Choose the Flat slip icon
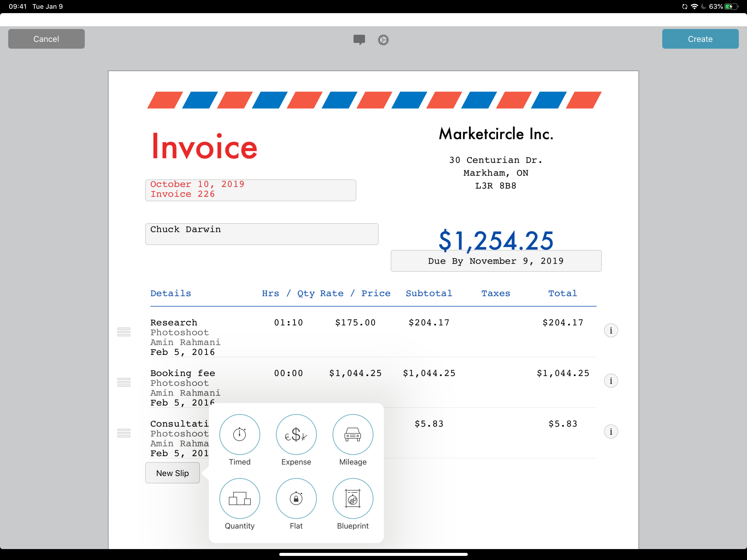This screenshot has width=747, height=560. tap(296, 498)
